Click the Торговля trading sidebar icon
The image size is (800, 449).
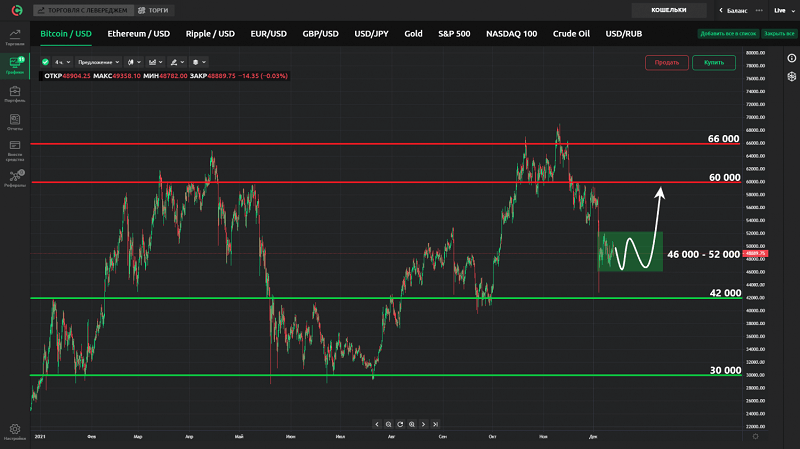tap(14, 36)
